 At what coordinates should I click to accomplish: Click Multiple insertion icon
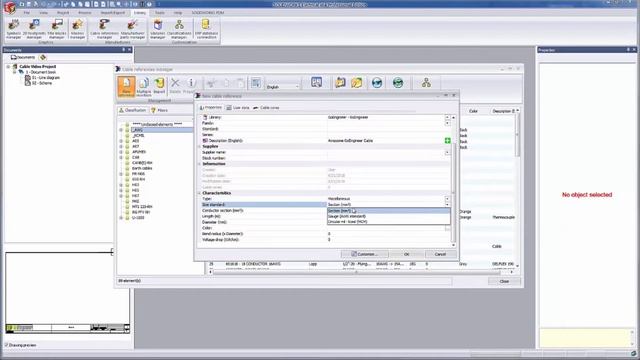click(143, 86)
